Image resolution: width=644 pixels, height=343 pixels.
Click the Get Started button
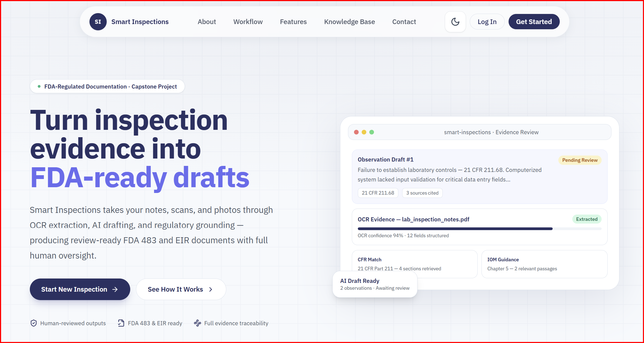[534, 22]
